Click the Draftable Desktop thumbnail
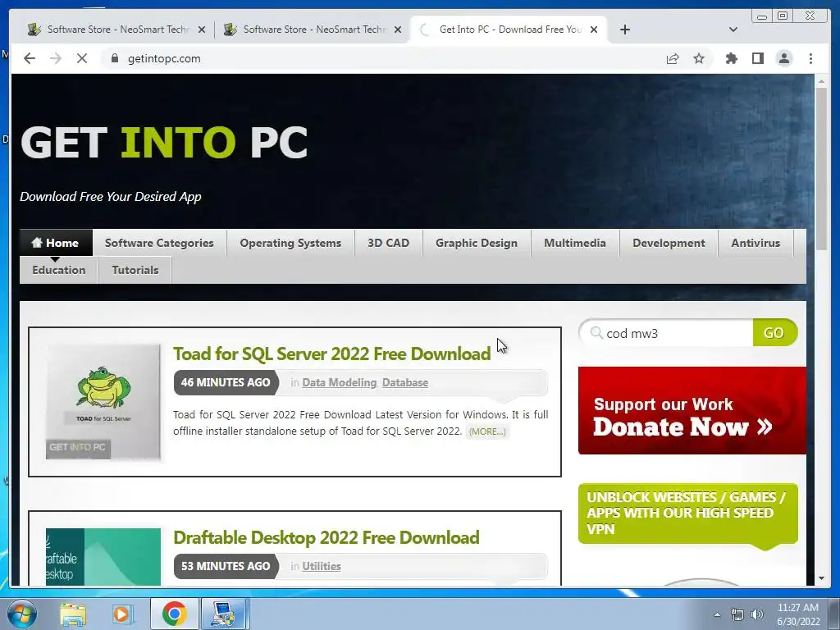Image resolution: width=840 pixels, height=630 pixels. [103, 557]
